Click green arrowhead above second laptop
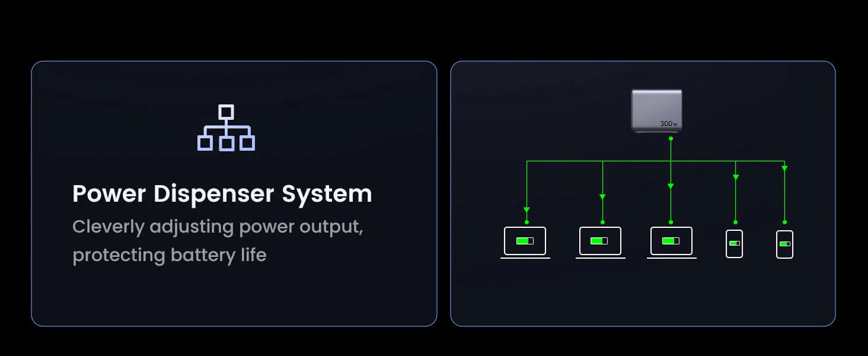Screen dimensions: 868x356 coord(602,196)
